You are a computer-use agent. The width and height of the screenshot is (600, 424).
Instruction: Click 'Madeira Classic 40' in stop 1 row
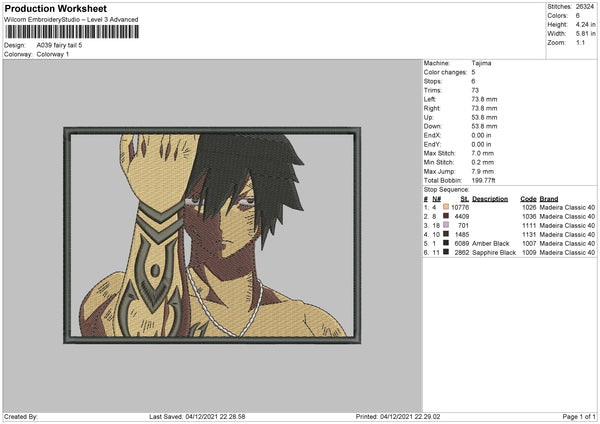pos(567,207)
